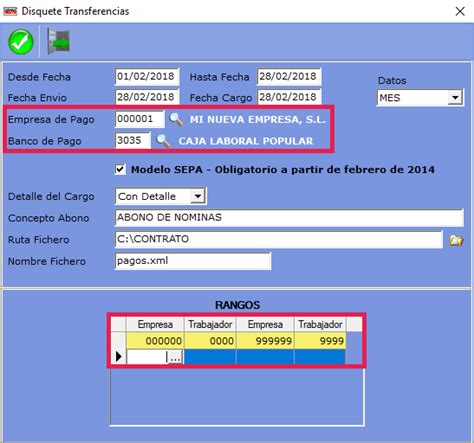Image resolution: width=474 pixels, height=443 pixels.
Task: Open the Datos MES dropdown arrow
Action: point(455,98)
